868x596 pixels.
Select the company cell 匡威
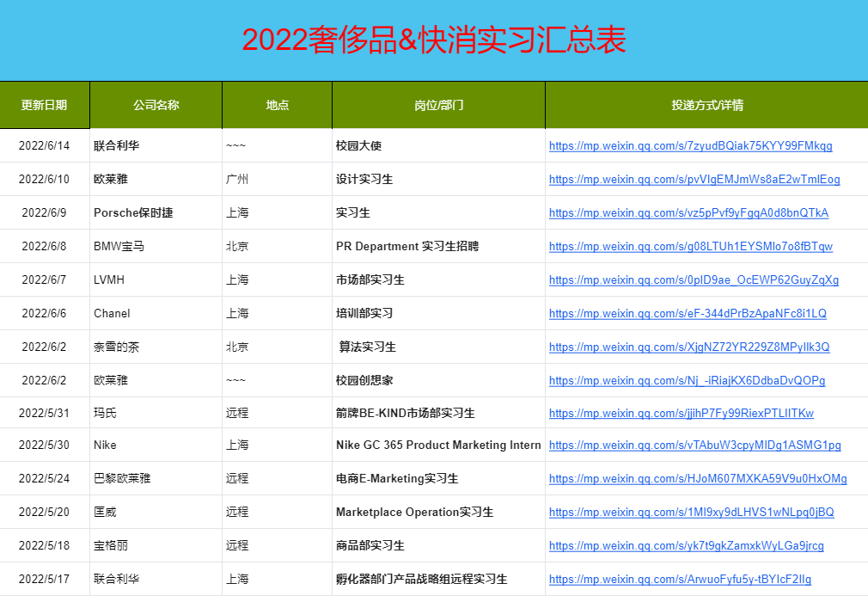tap(156, 512)
